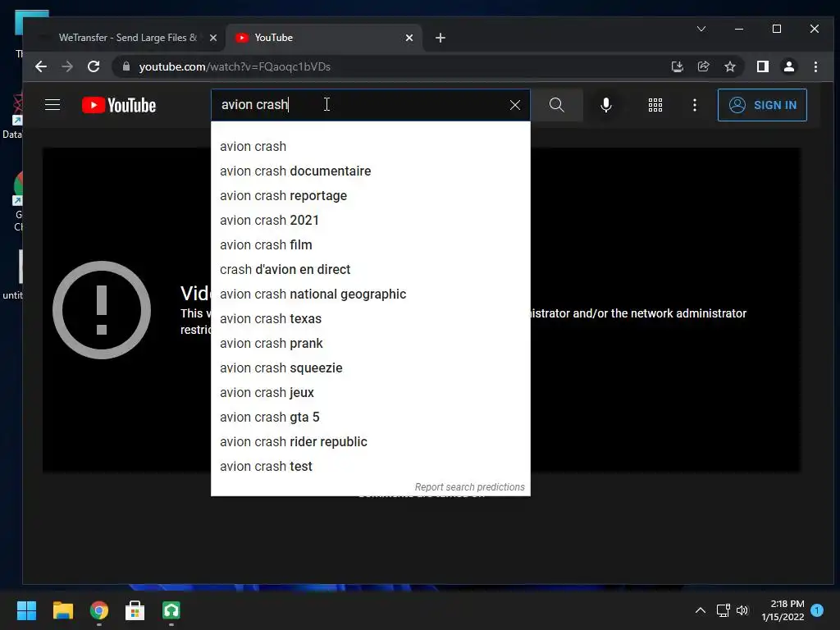Viewport: 840px width, 630px height.
Task: Reload the YouTube page
Action: (x=94, y=66)
